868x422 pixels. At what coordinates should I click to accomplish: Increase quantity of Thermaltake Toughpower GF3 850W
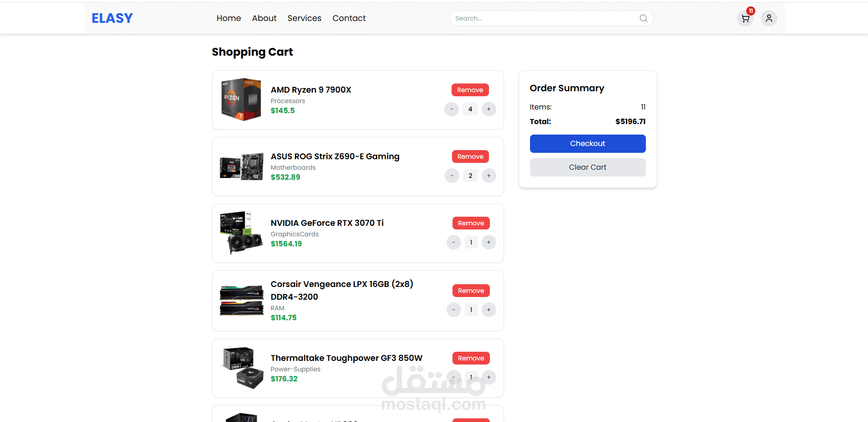[x=489, y=377]
